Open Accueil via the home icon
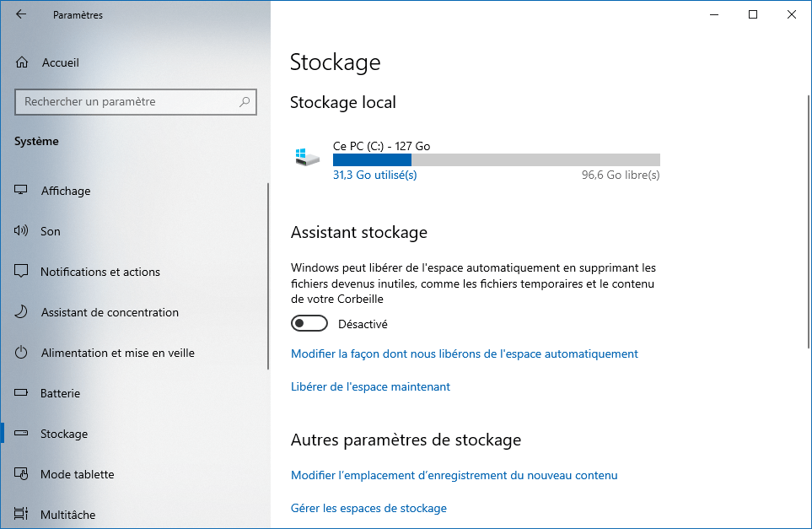Image resolution: width=812 pixels, height=529 pixels. click(22, 62)
